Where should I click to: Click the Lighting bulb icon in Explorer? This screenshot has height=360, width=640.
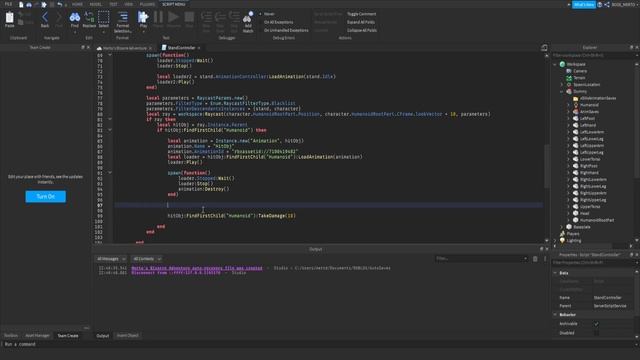tap(562, 240)
